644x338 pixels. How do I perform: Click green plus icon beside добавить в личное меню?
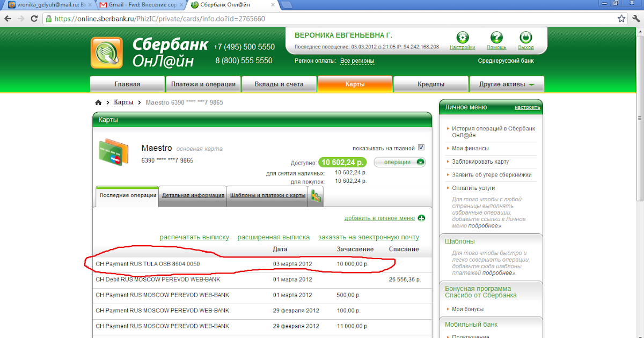coord(421,218)
